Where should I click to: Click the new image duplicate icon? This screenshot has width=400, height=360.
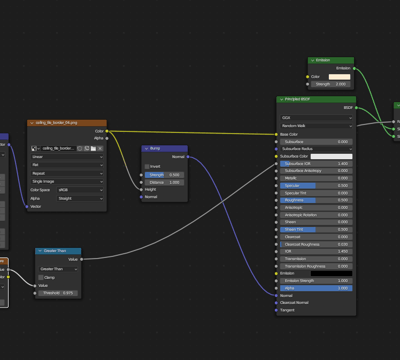(87, 148)
